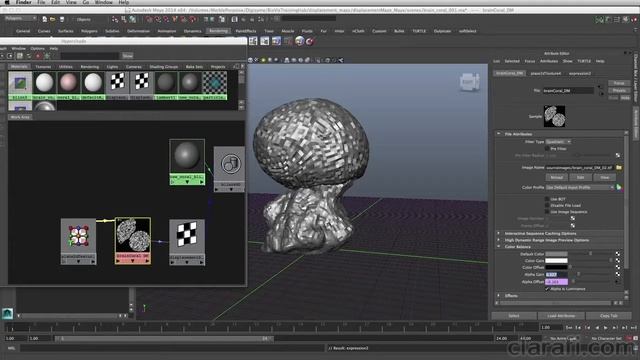This screenshot has height=360, width=640.
Task: Click the Reload button under Image Name
Action: [x=556, y=178]
